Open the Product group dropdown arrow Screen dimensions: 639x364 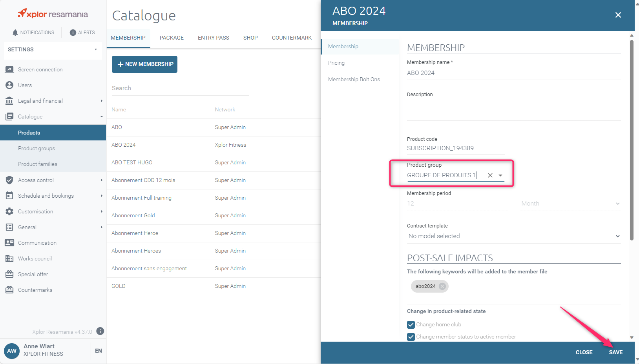point(500,175)
